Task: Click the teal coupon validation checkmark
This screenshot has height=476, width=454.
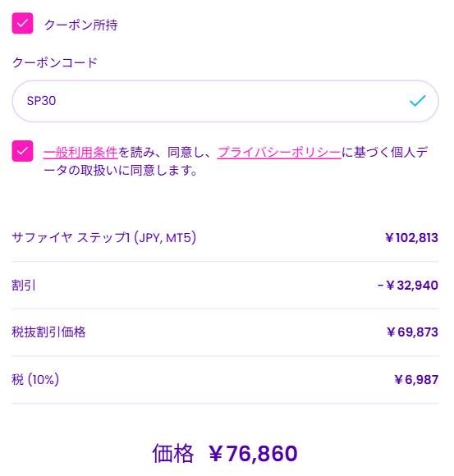Action: click(x=418, y=101)
